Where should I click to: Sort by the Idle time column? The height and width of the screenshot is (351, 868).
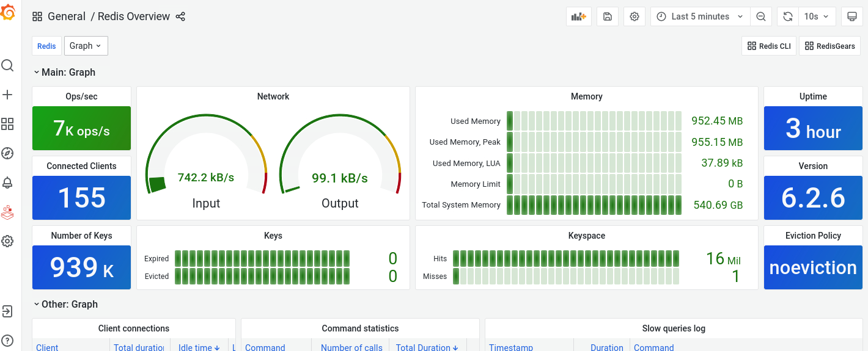point(199,347)
